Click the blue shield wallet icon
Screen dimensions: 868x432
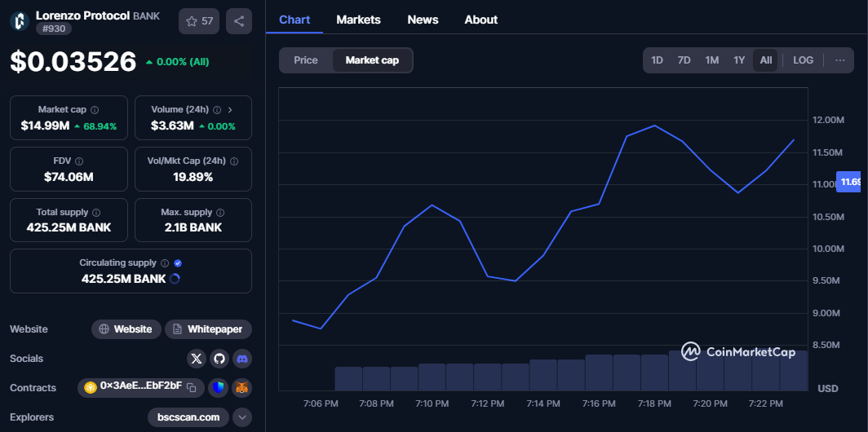point(219,388)
